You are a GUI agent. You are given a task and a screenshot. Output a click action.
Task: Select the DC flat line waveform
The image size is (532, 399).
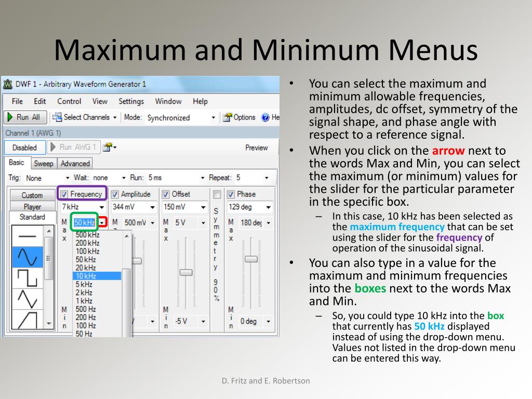(28, 236)
